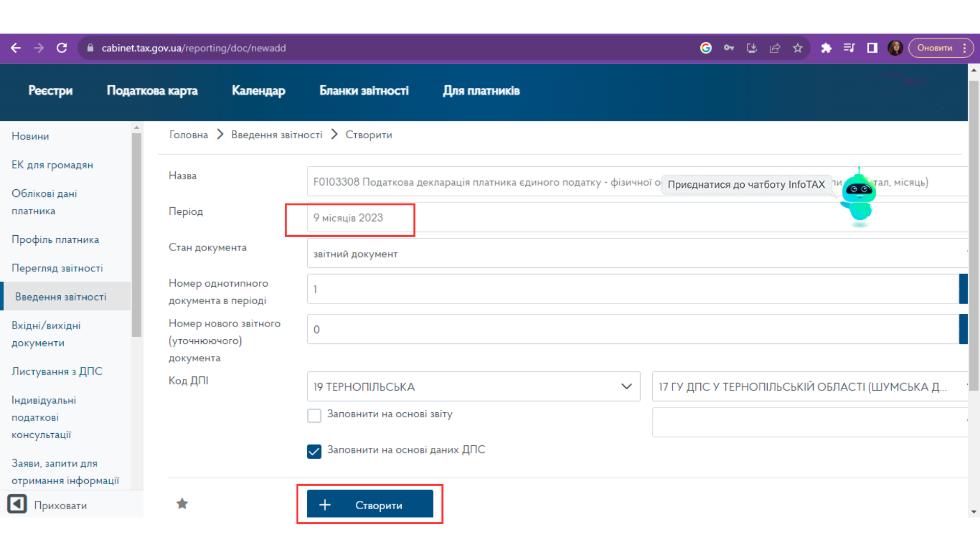This screenshot has height=551, width=980.
Task: Go to Введення звітності breadcrumb link
Action: tap(277, 135)
